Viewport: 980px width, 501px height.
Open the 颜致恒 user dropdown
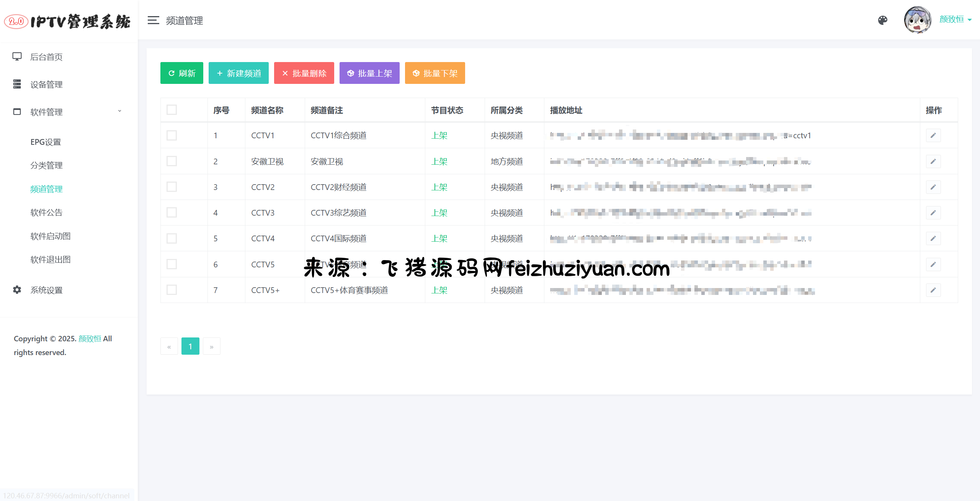tap(955, 20)
